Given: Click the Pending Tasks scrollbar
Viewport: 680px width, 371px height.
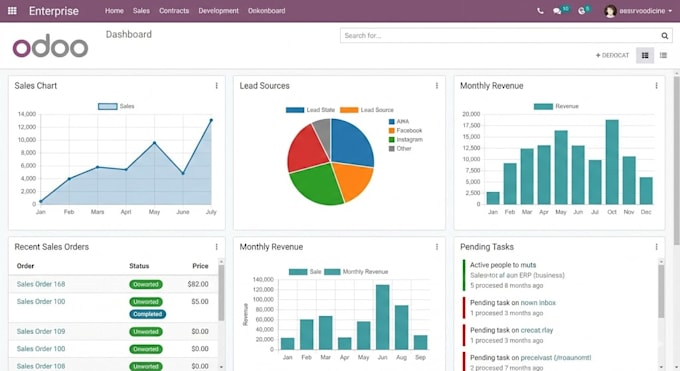Looking at the screenshot, I should click(661, 292).
